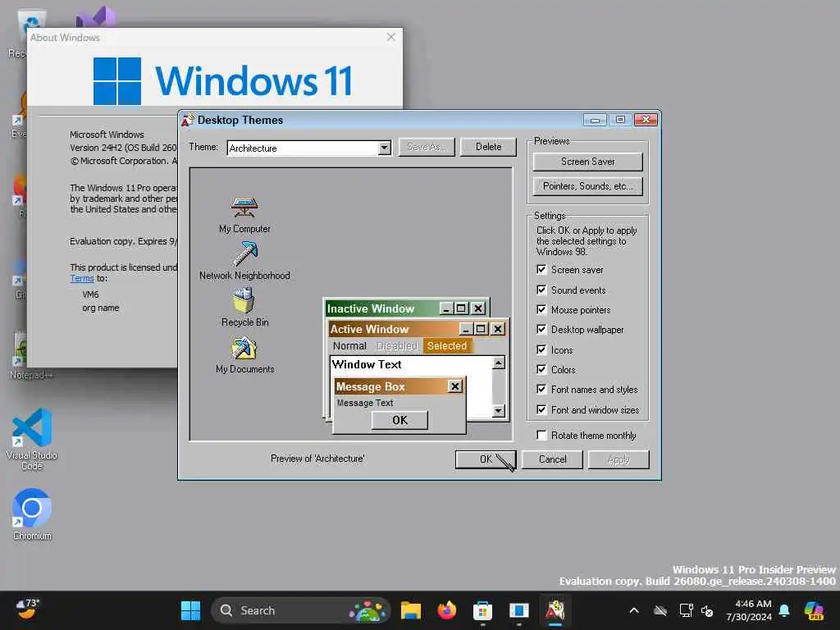Show hidden system tray icons
Image resolution: width=840 pixels, height=630 pixels.
634,610
